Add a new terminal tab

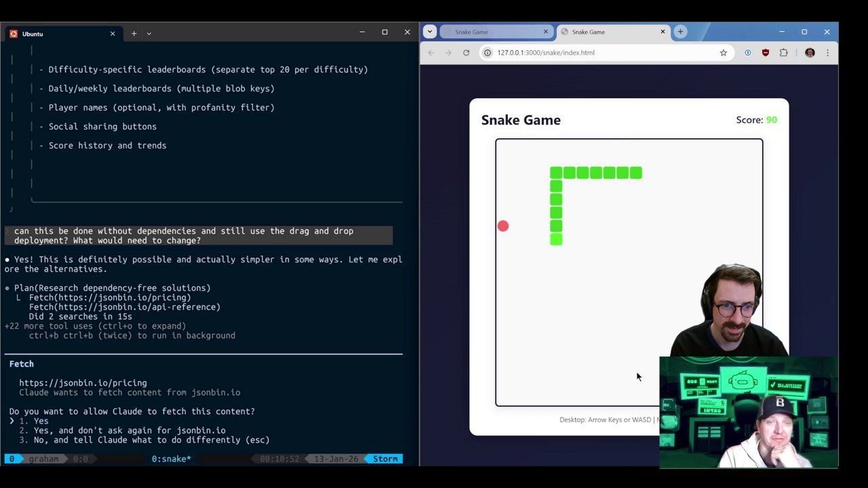point(134,33)
